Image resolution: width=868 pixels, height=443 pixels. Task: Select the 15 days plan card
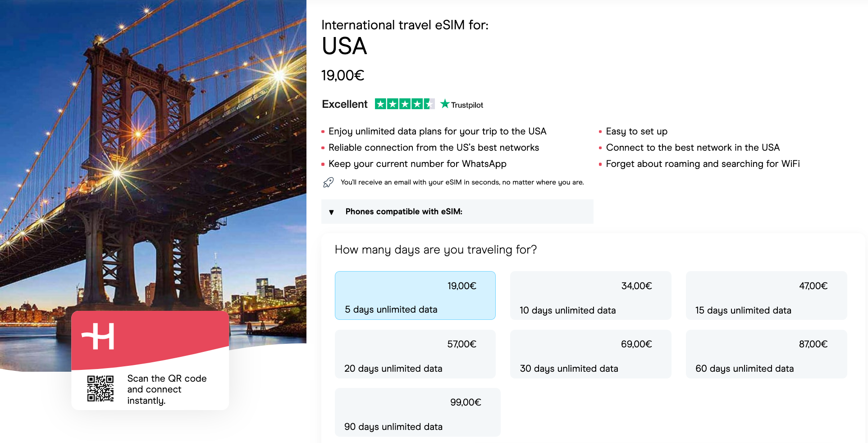766,295
